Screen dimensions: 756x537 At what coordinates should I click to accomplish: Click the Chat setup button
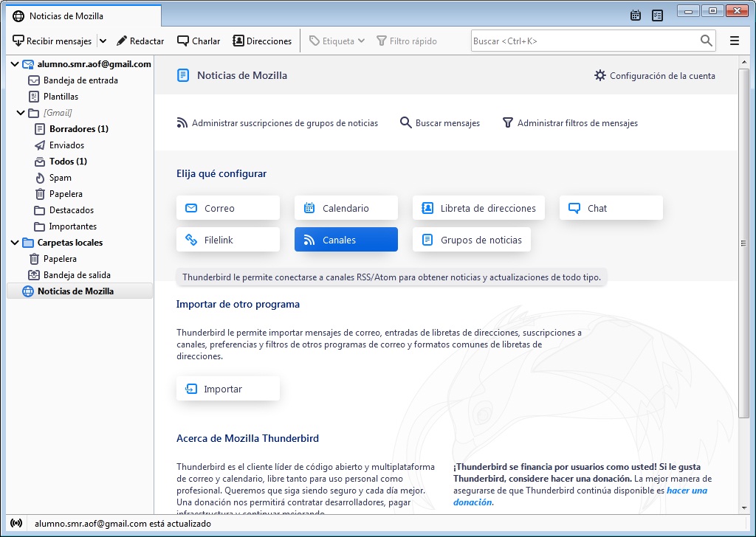click(x=611, y=208)
